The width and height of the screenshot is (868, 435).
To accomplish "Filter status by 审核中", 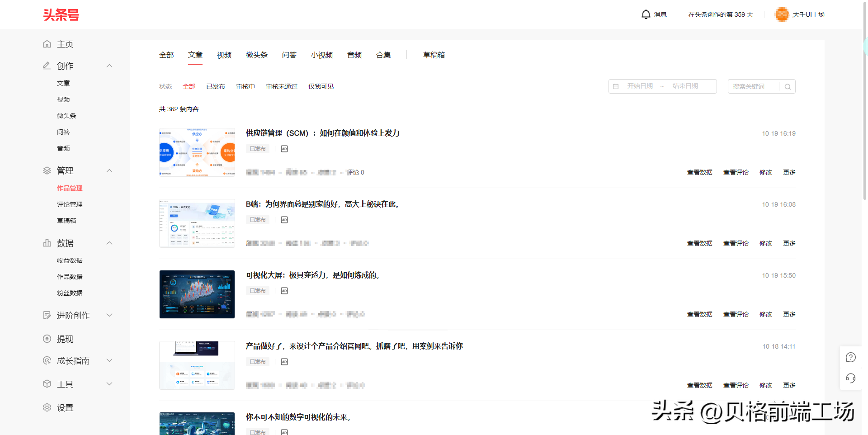I will (x=245, y=86).
